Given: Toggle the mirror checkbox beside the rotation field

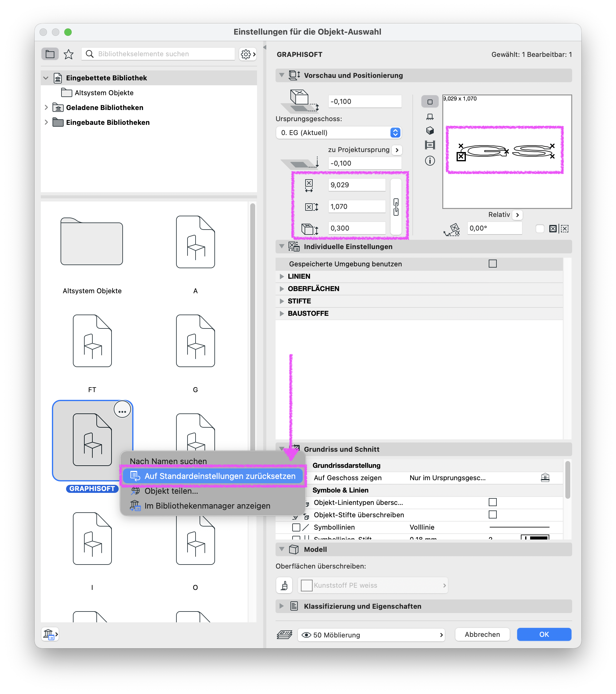Looking at the screenshot, I should click(x=540, y=229).
